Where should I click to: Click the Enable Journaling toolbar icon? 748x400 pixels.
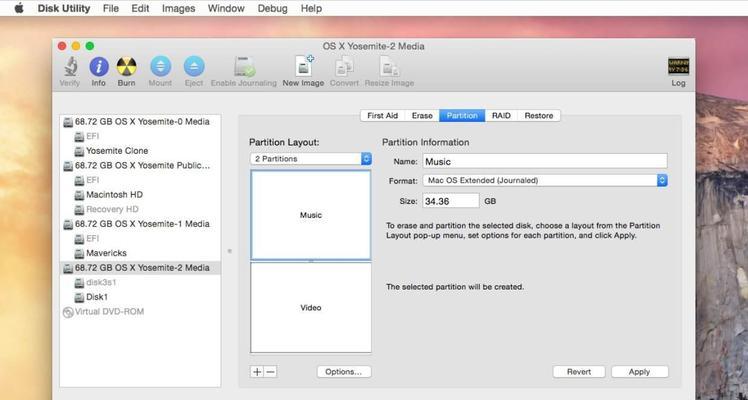[x=244, y=67]
